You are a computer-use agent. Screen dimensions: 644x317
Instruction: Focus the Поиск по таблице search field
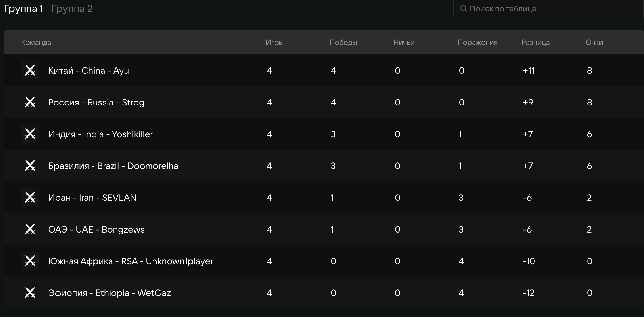point(549,9)
